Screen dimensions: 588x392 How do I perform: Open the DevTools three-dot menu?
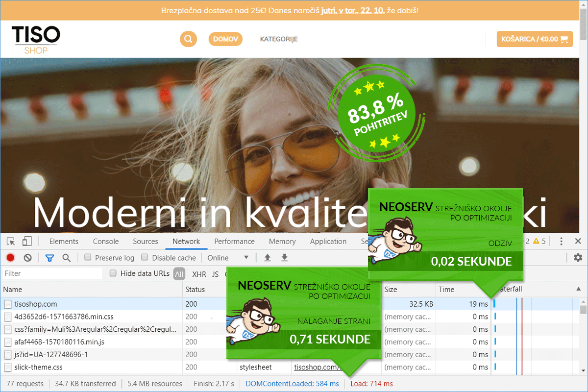[x=562, y=241]
